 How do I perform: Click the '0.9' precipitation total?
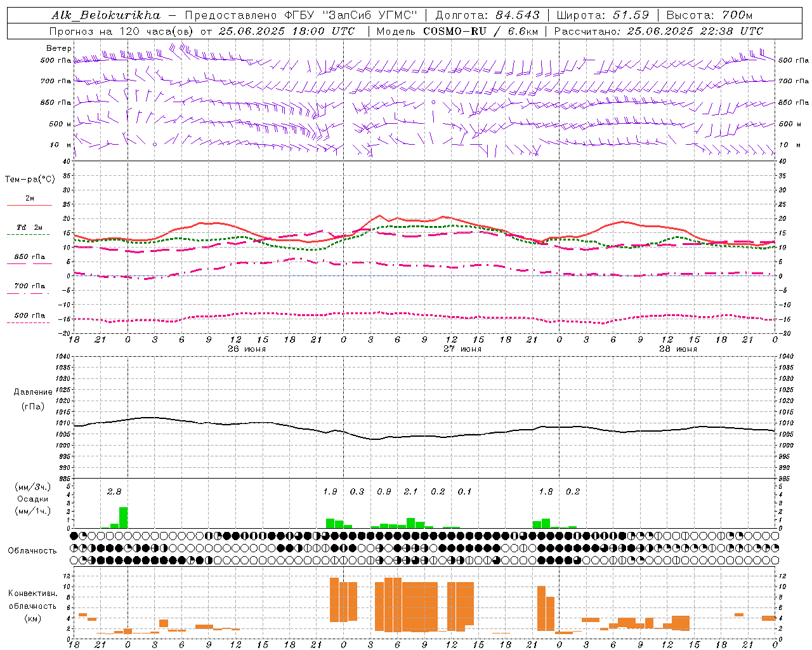[x=384, y=491]
